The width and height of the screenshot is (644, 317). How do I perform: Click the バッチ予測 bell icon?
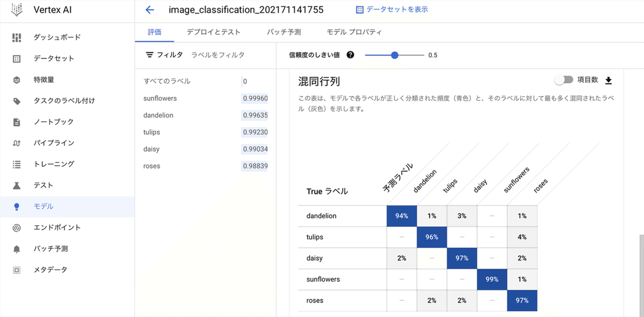pos(17,249)
